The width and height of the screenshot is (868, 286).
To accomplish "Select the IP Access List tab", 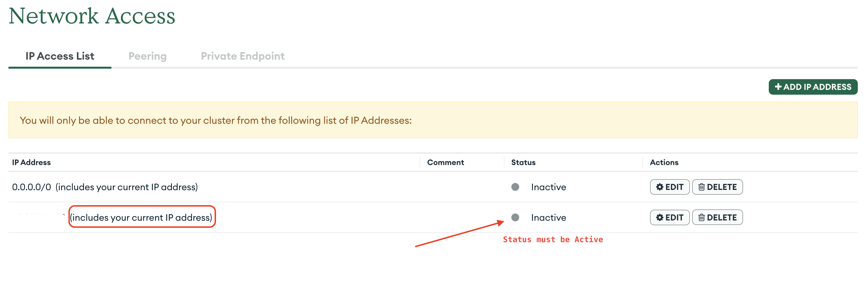I will coord(60,56).
